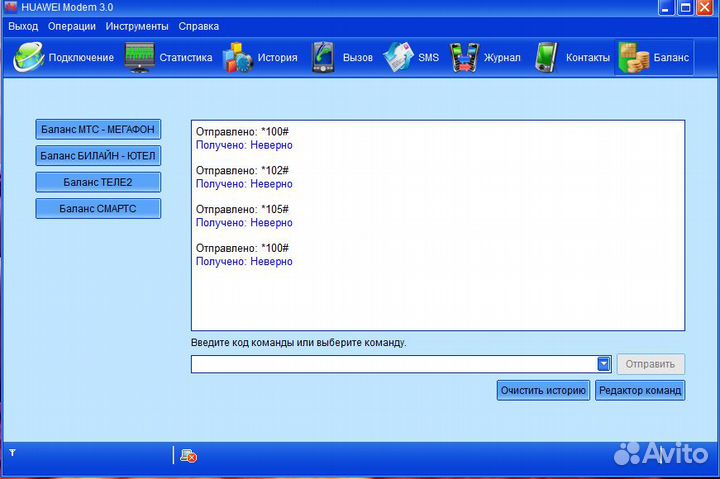Expand the command code dropdown arrow
The image size is (720, 479).
pyautogui.click(x=604, y=364)
